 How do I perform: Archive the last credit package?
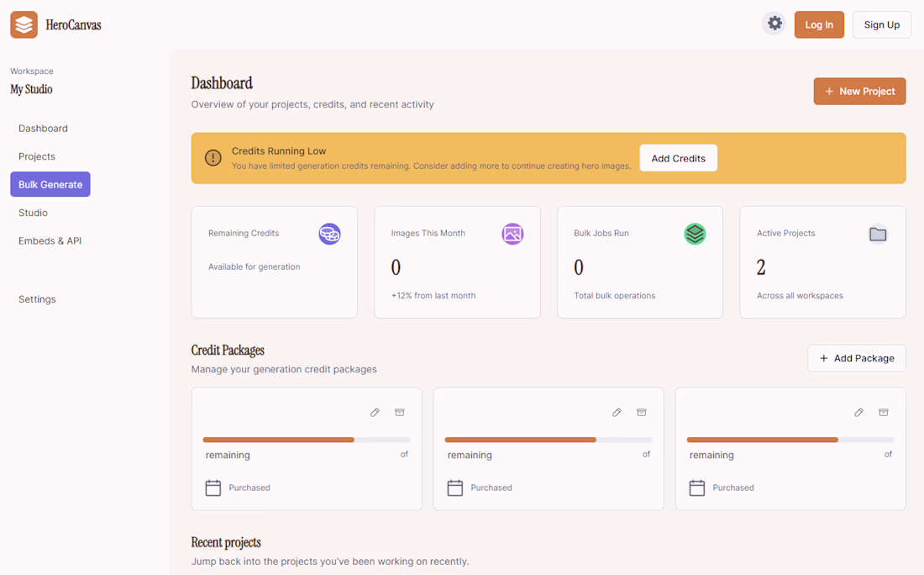[884, 413]
